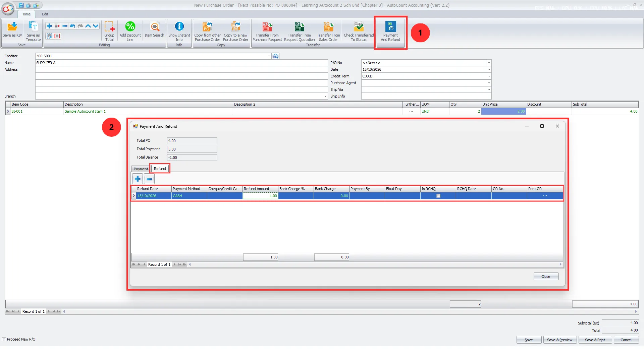The width and height of the screenshot is (644, 362).
Task: Click Add Discount Line
Action: (130, 31)
